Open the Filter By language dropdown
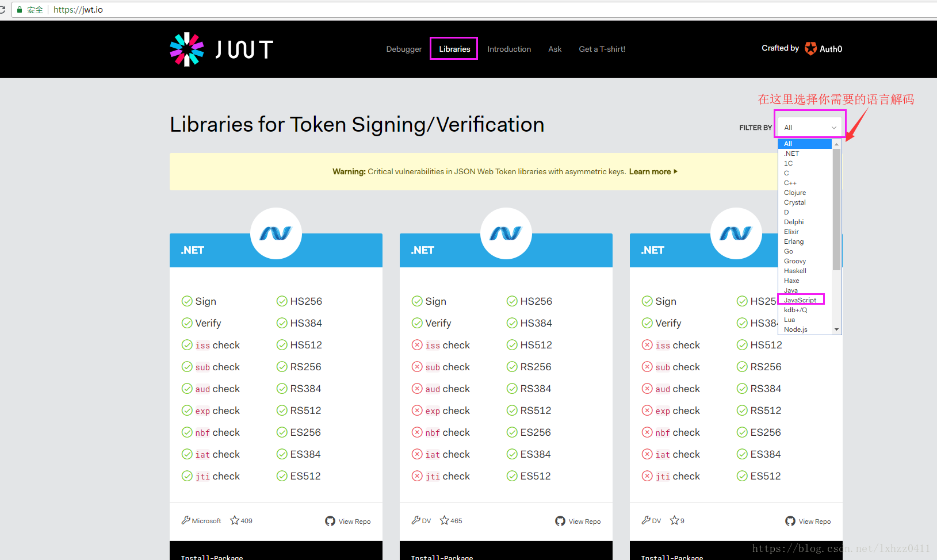This screenshot has width=937, height=560. pos(810,128)
